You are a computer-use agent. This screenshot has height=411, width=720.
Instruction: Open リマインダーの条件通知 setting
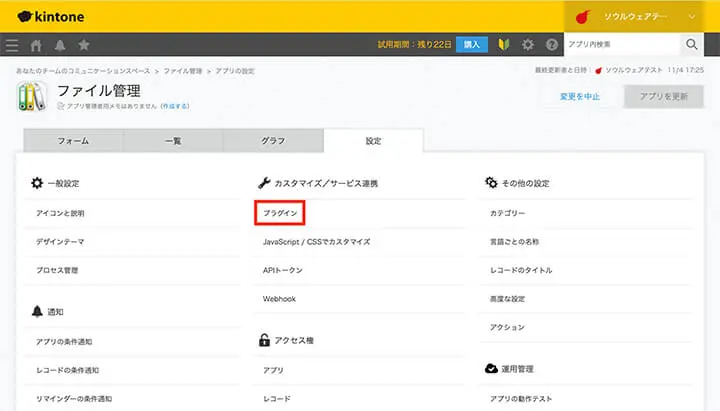(74, 399)
